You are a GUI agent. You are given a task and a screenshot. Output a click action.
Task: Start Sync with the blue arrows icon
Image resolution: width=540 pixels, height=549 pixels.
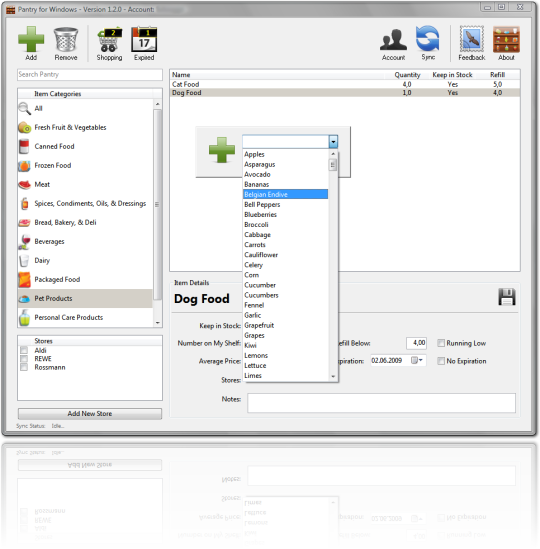428,39
